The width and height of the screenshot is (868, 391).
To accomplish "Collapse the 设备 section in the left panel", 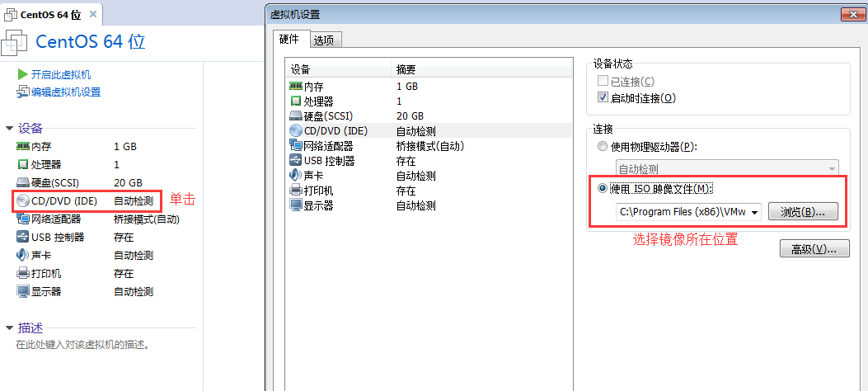I will point(9,129).
